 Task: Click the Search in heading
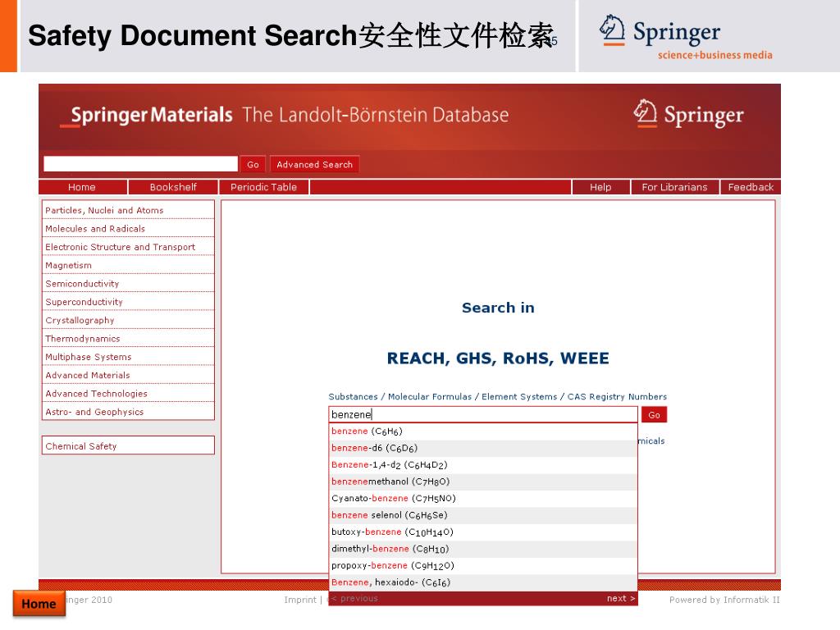tap(498, 308)
